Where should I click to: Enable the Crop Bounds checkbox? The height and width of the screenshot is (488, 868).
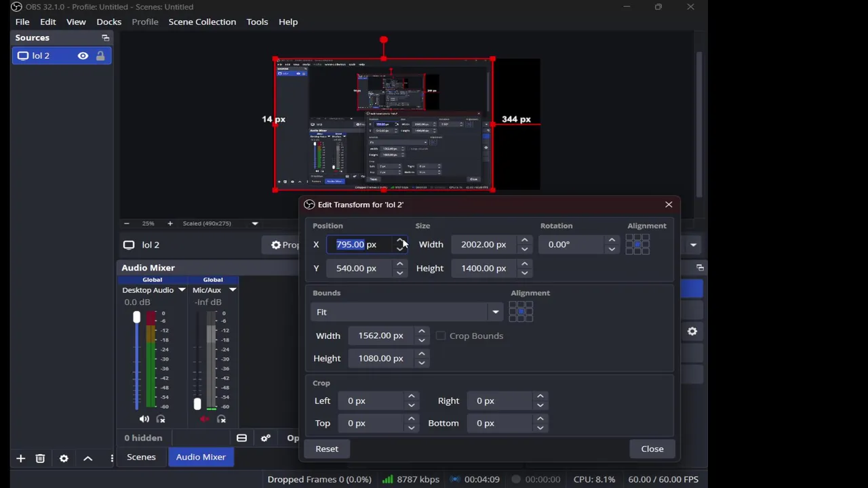pyautogui.click(x=441, y=335)
